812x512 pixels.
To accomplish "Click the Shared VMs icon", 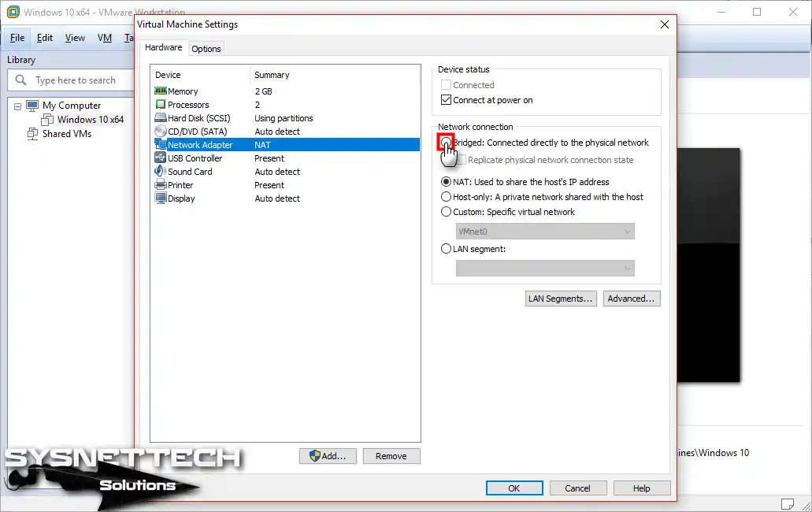I will 32,134.
